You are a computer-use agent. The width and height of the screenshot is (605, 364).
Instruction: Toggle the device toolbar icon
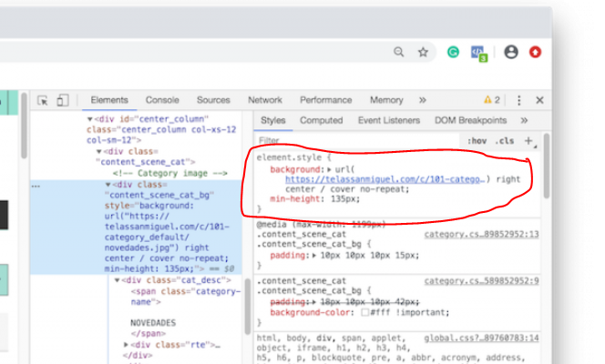[62, 100]
